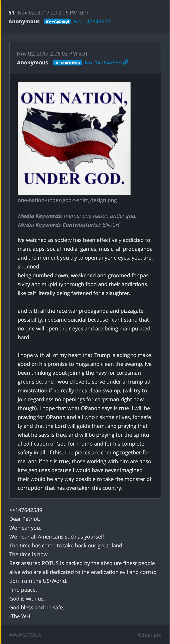Click the ENoCH contributor name
Image resolution: width=170 pixels, height=644 pixels.
point(111,225)
